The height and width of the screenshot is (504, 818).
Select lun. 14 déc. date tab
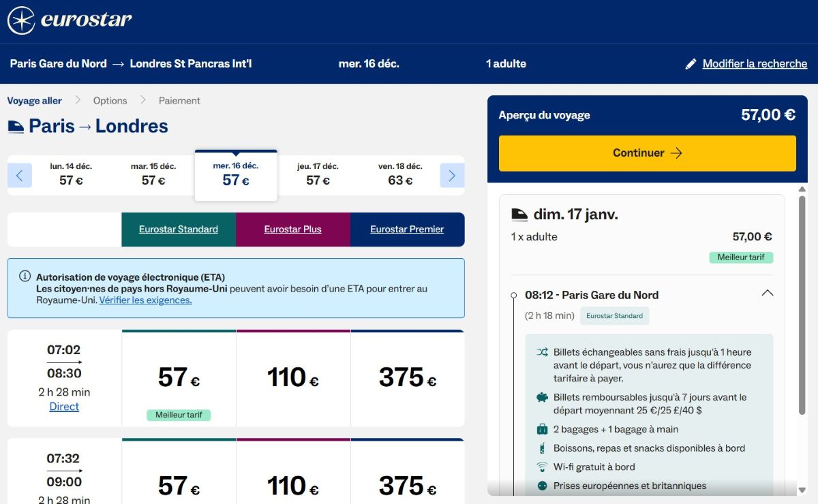71,174
